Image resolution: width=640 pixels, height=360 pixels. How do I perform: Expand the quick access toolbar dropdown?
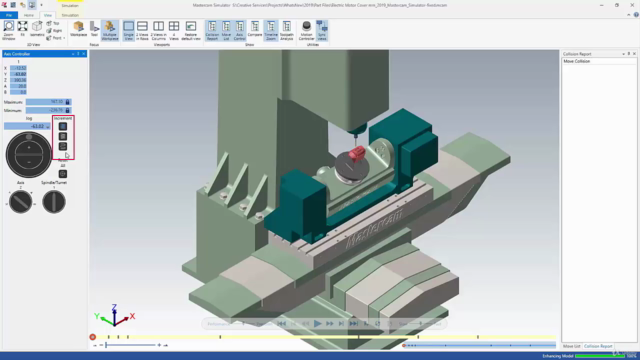(x=41, y=5)
